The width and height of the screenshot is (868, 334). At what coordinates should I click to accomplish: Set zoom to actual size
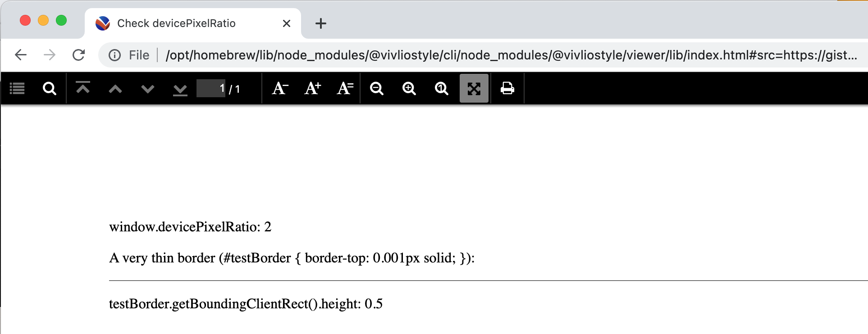pyautogui.click(x=442, y=88)
